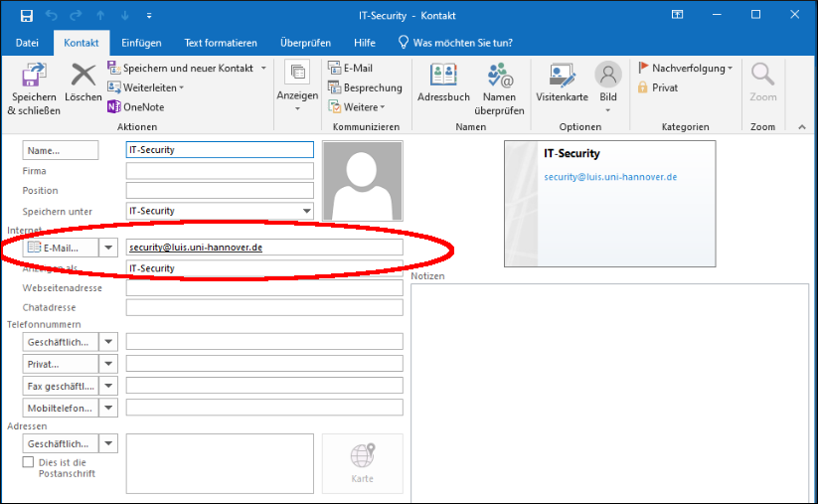
Task: Click the Karte map button
Action: (363, 463)
